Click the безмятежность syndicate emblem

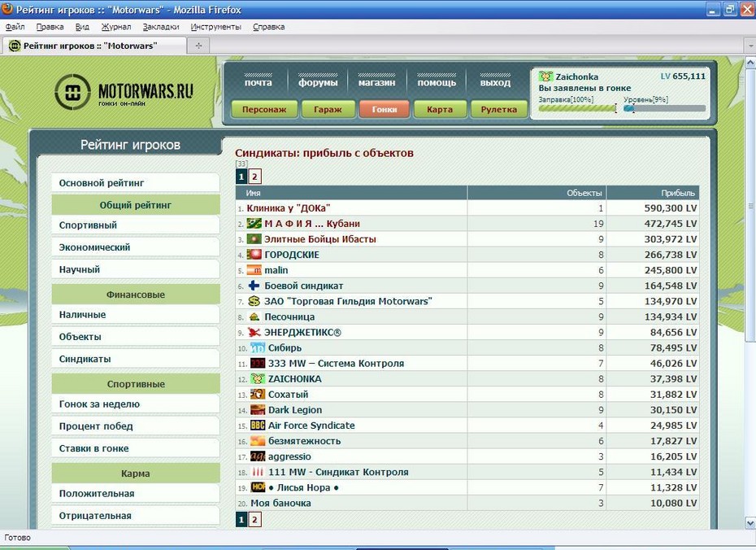pos(258,441)
